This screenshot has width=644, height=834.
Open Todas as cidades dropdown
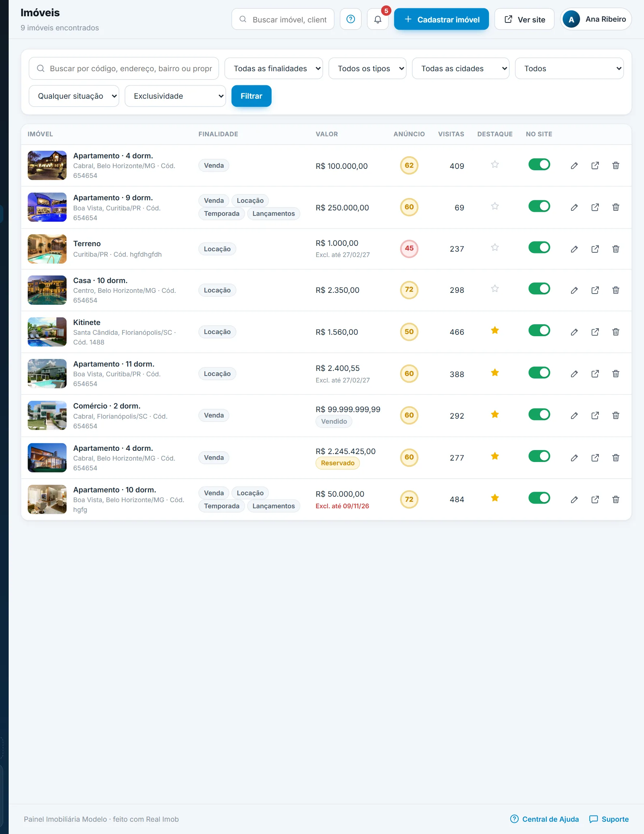click(x=460, y=68)
